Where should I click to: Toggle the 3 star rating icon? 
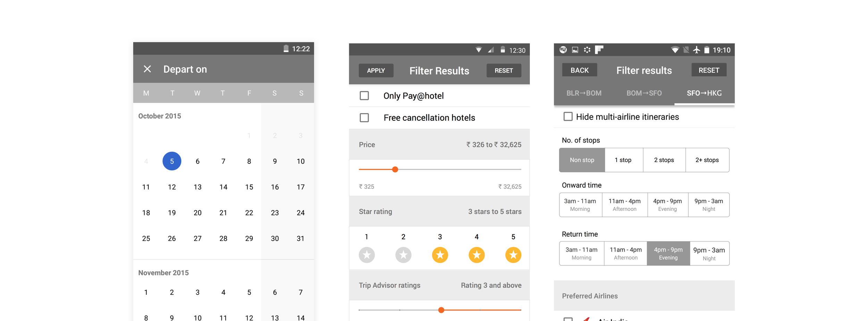440,255
